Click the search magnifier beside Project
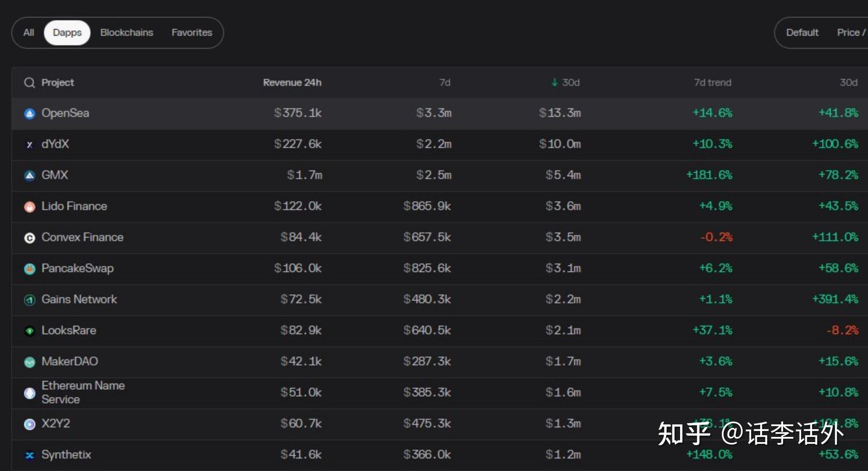Screen dimensions: 868x471 click(29, 82)
